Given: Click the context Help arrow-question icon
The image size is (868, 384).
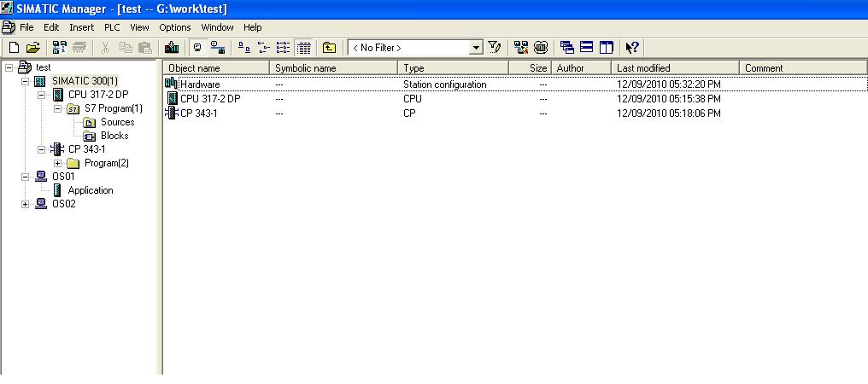Looking at the screenshot, I should pyautogui.click(x=632, y=48).
